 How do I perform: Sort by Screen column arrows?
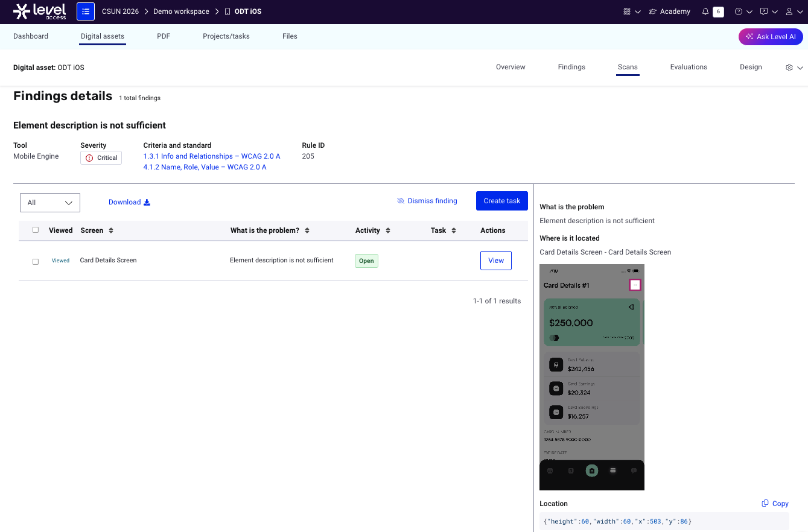click(x=111, y=230)
